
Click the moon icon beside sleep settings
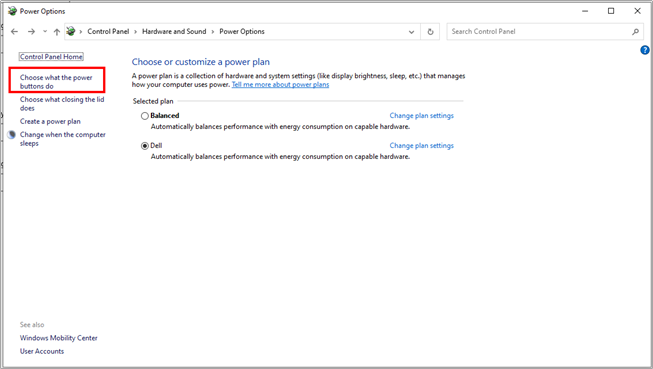click(x=12, y=135)
